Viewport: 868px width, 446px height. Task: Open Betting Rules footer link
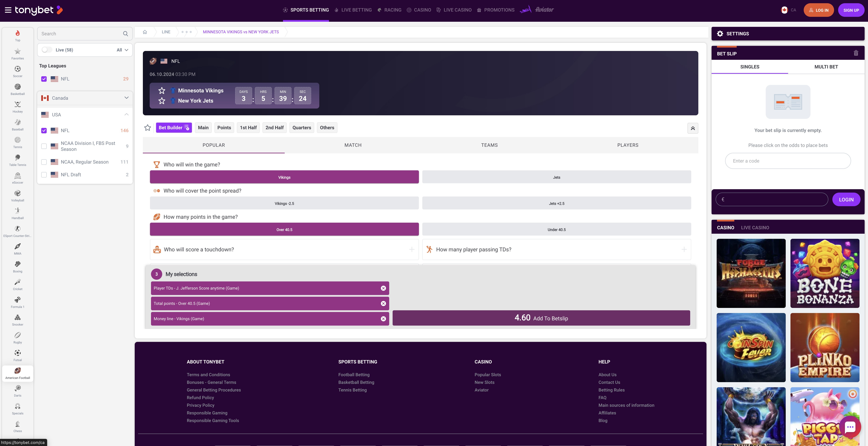(611, 390)
